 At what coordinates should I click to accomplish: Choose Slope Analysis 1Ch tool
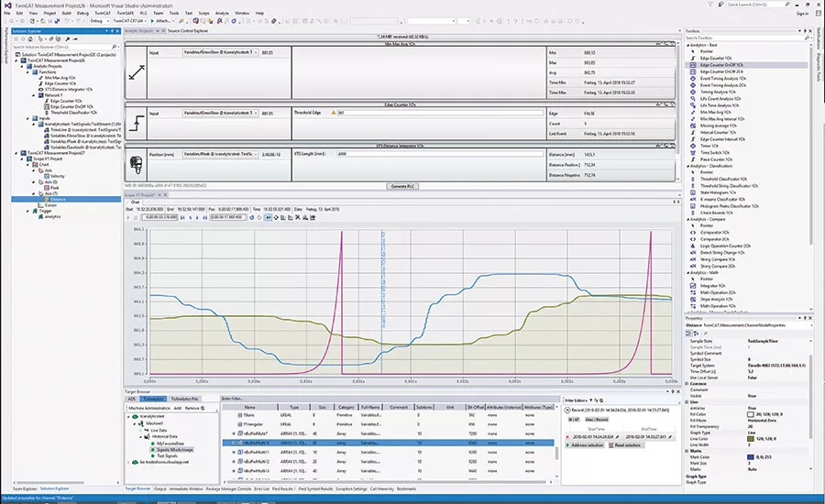pos(716,300)
